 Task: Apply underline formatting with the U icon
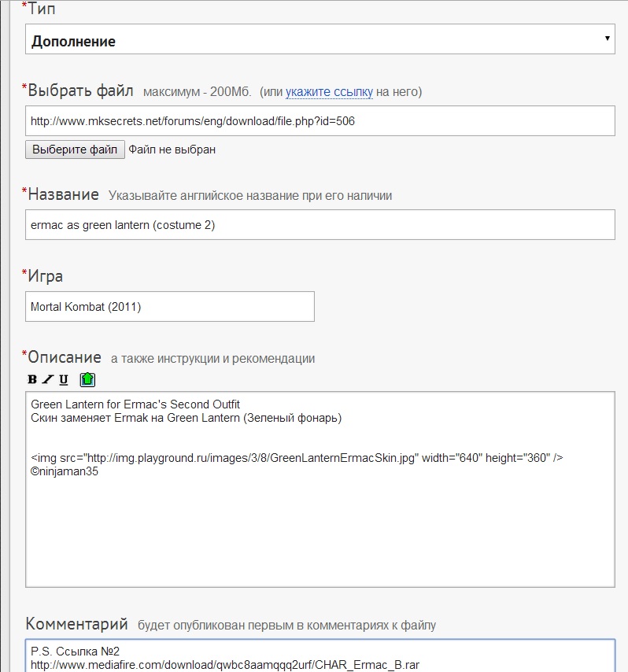click(64, 379)
